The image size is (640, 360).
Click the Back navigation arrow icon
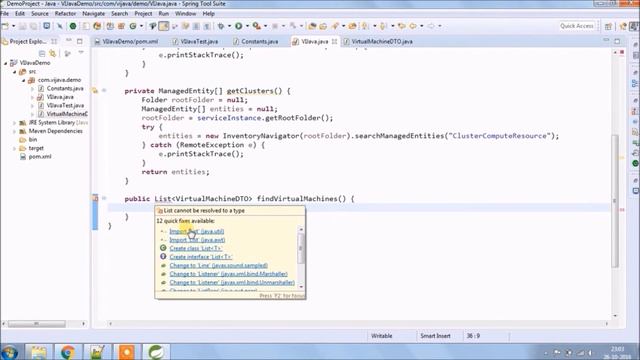413,26
